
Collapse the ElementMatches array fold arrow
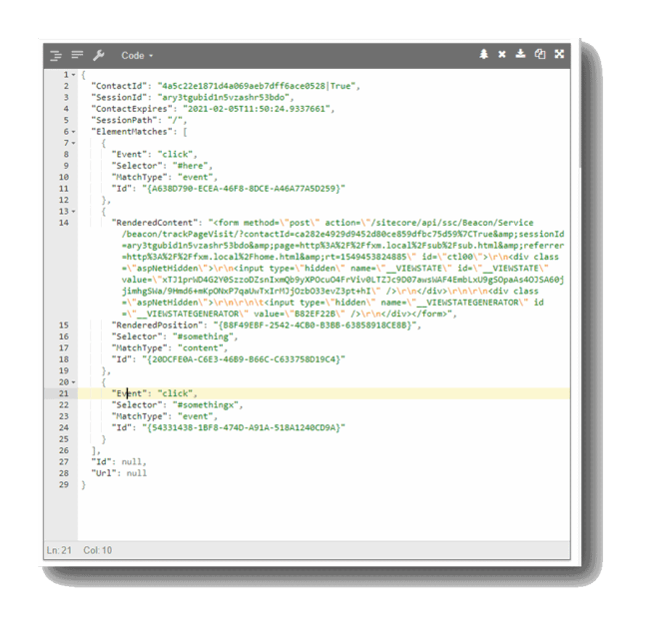[73, 132]
